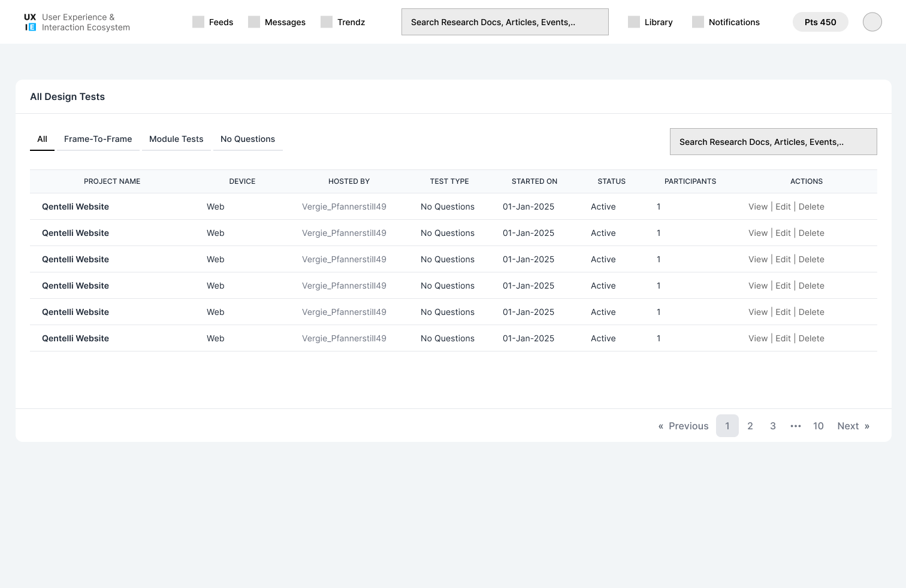The height and width of the screenshot is (588, 906).
Task: Click the PARTICIPANTS column header
Action: tap(690, 181)
